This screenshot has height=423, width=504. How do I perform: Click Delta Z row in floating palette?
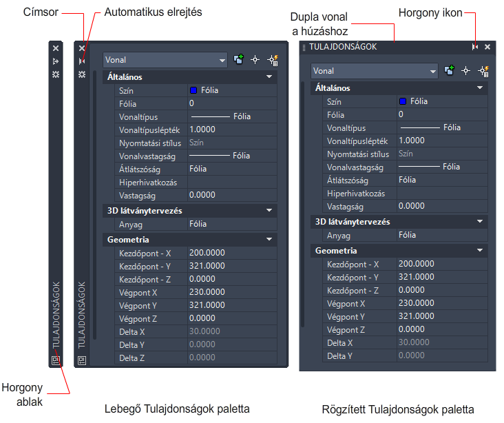coord(196,358)
